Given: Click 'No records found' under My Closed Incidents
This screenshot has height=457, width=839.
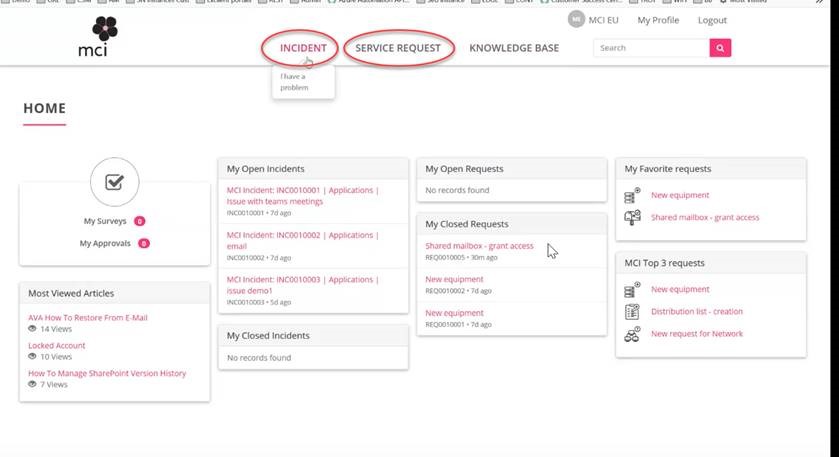Looking at the screenshot, I should (259, 357).
